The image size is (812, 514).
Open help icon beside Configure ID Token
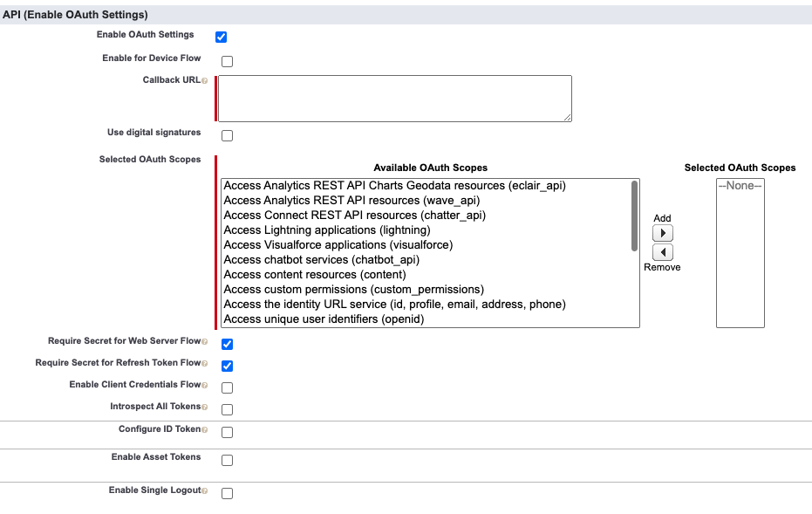coord(205,430)
